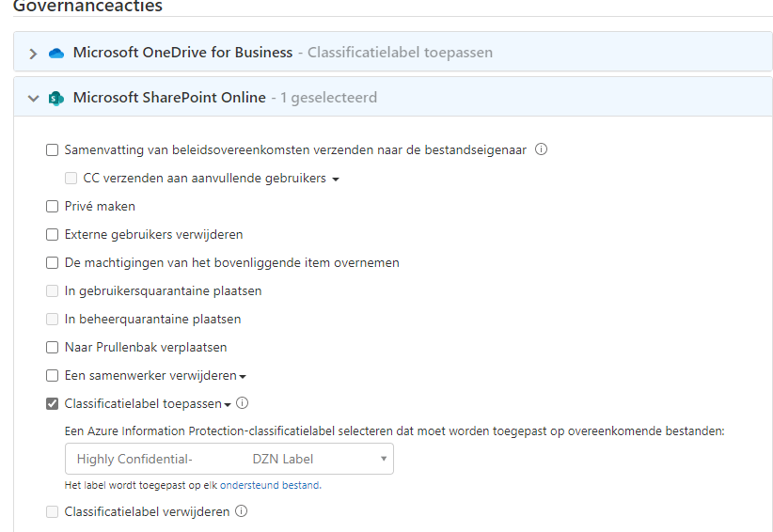Open the Highly Confidential DZN Label combo box
This screenshot has height=532, width=773.
point(229,459)
